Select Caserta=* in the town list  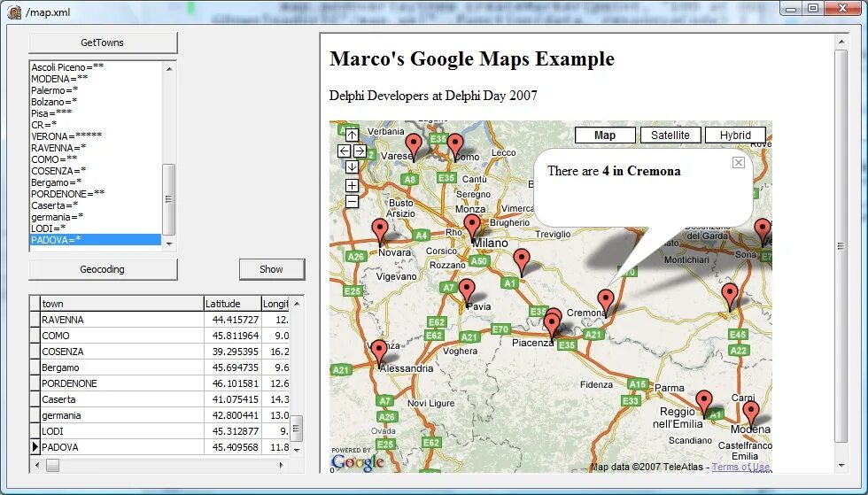pyautogui.click(x=96, y=205)
